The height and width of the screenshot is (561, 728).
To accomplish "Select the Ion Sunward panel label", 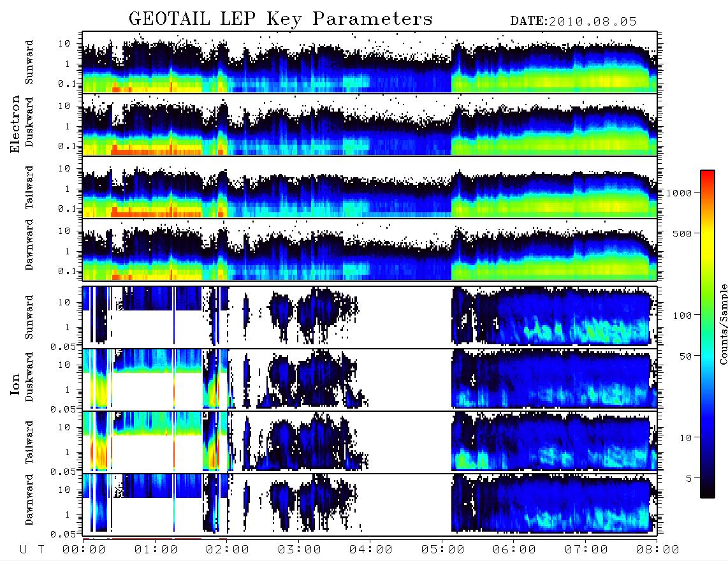I will (29, 317).
